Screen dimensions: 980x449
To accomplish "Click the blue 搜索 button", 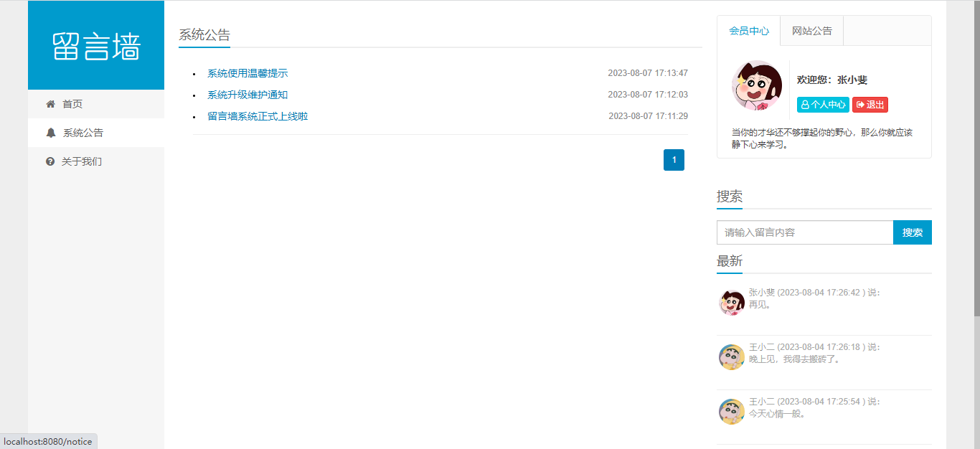I will click(x=913, y=232).
